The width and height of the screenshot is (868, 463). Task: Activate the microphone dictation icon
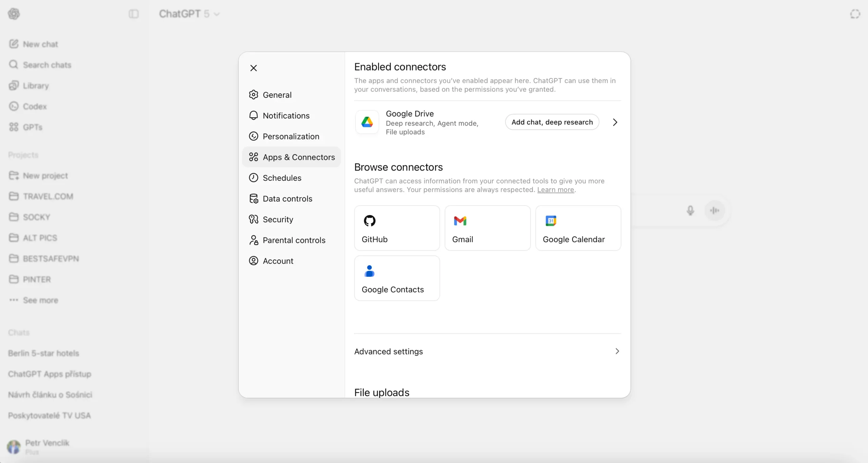point(690,211)
